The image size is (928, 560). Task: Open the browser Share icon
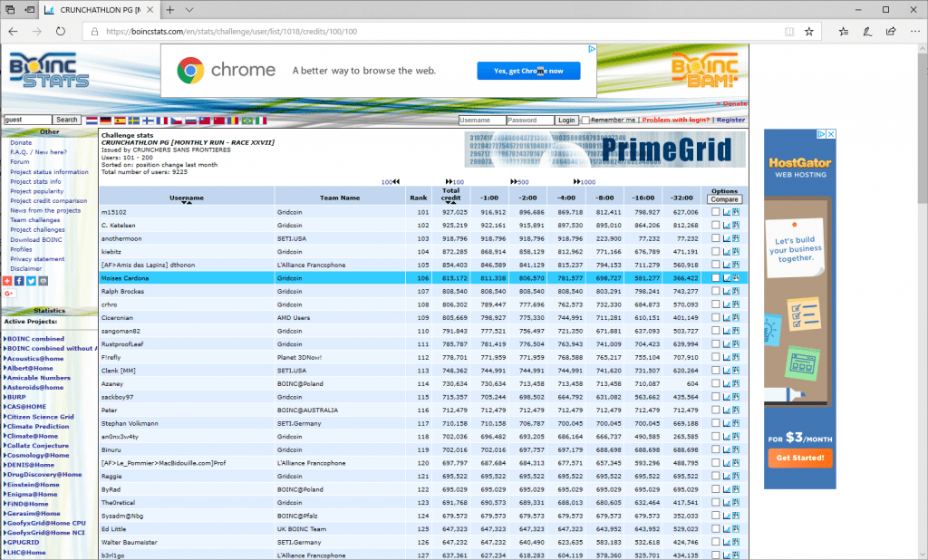click(891, 32)
